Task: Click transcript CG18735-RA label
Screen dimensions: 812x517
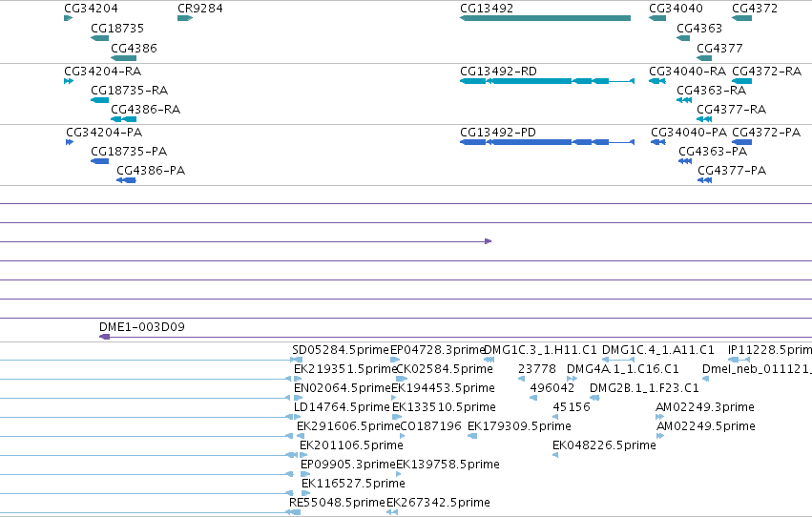Action: click(x=129, y=90)
